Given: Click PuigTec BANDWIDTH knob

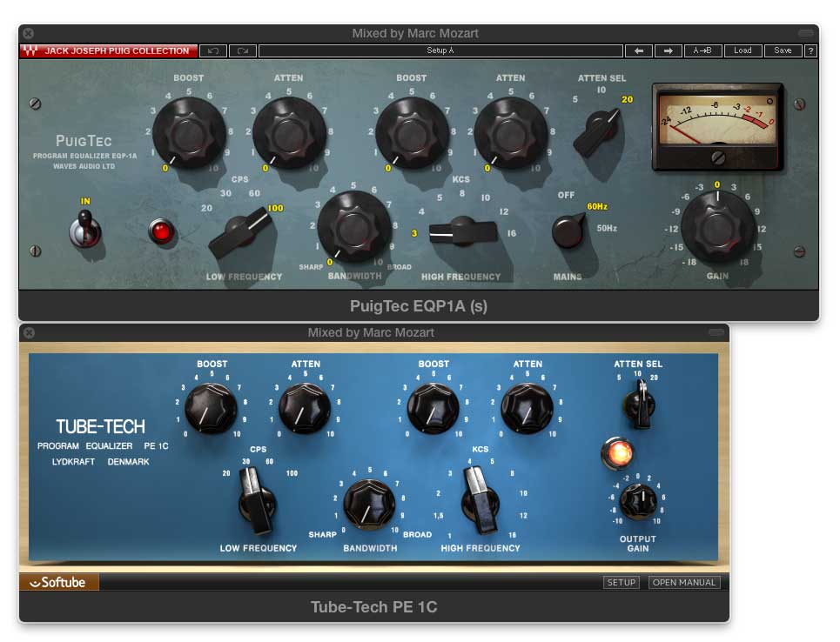Looking at the screenshot, I should (x=353, y=226).
